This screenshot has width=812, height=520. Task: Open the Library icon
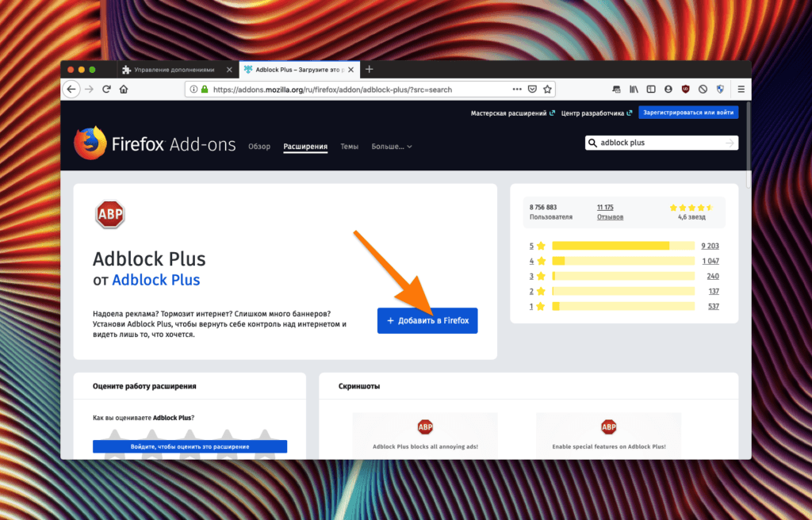634,89
